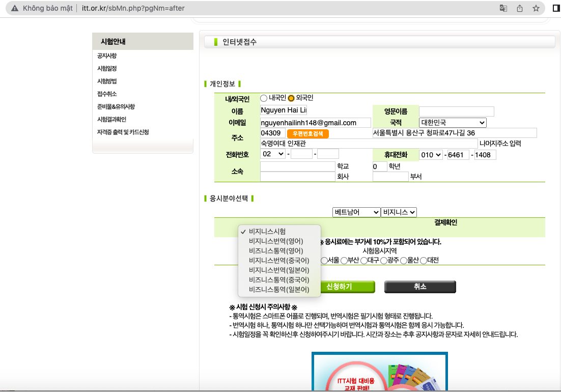
Task: Open the 국적 nationality dropdown
Action: 453,123
